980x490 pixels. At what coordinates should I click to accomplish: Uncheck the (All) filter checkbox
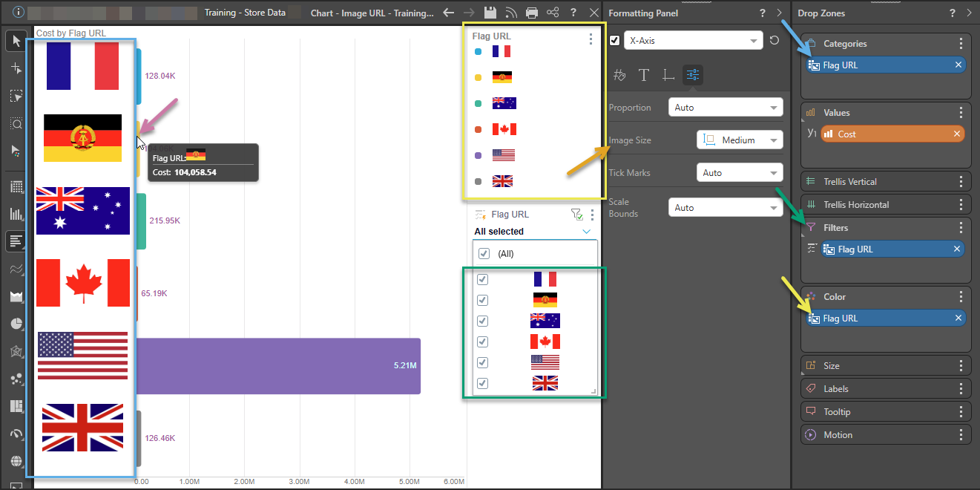484,254
